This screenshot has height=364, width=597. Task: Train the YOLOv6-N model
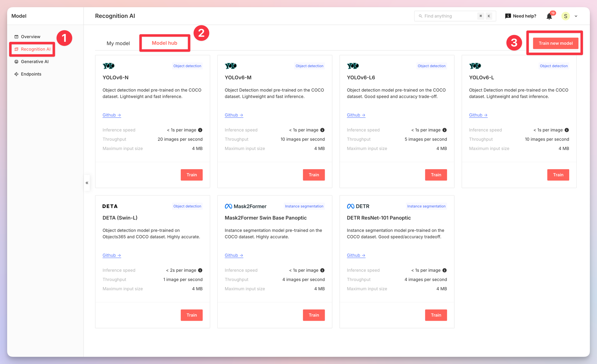pyautogui.click(x=192, y=175)
